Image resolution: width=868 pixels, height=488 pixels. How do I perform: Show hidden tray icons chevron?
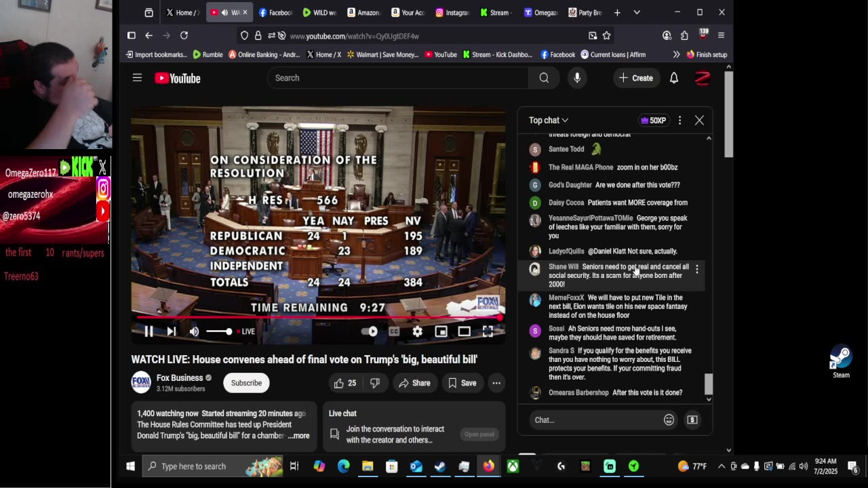(x=722, y=466)
